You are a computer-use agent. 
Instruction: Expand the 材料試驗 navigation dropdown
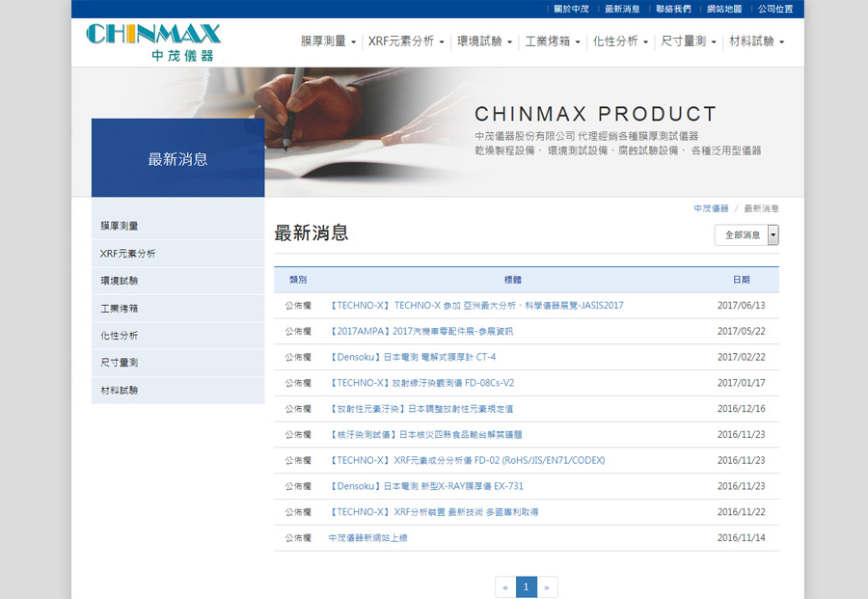[757, 41]
